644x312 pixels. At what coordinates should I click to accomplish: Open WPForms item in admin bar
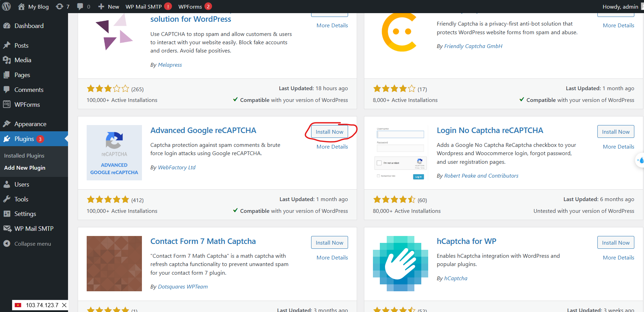(x=190, y=7)
